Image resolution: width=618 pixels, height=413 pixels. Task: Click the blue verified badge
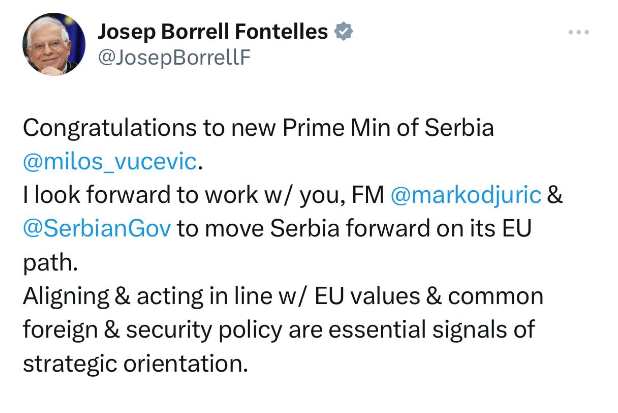[343, 32]
